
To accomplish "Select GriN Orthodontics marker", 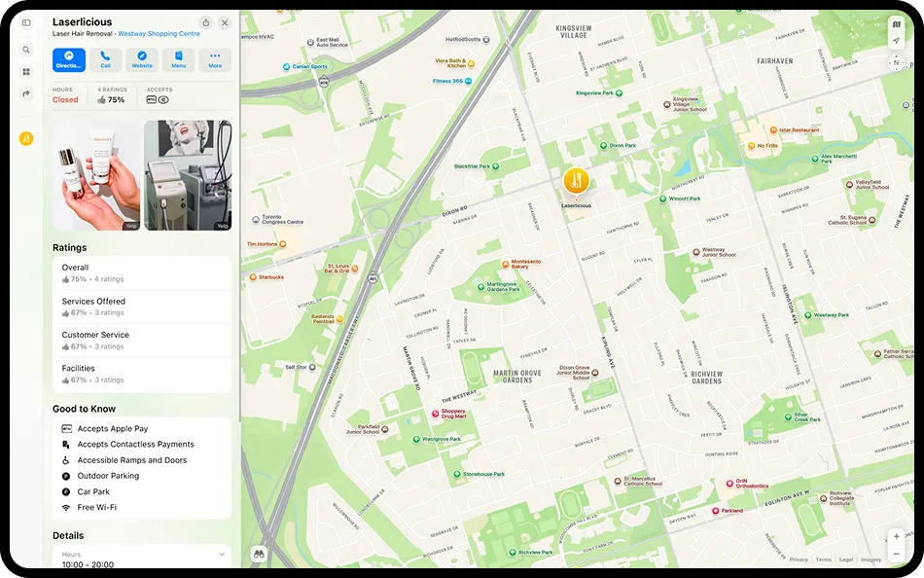I will tap(729, 483).
